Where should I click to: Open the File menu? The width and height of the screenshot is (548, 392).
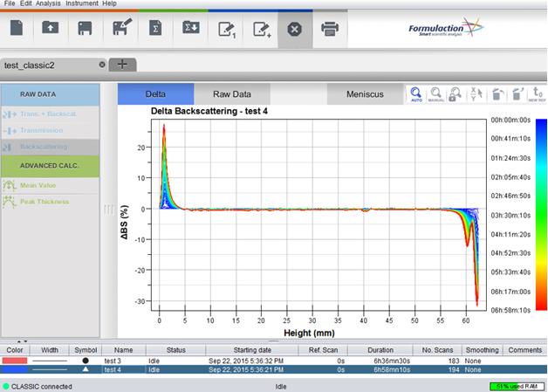pyautogui.click(x=10, y=3)
